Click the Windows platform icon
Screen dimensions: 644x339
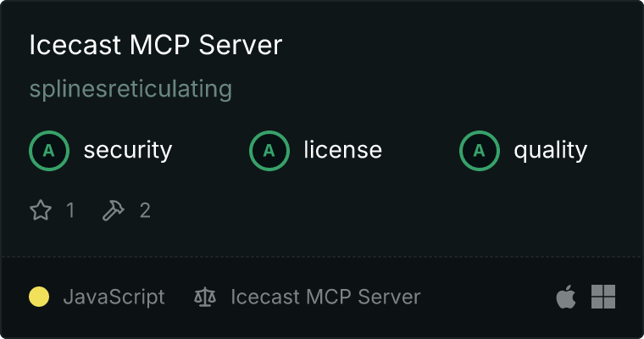(x=603, y=297)
